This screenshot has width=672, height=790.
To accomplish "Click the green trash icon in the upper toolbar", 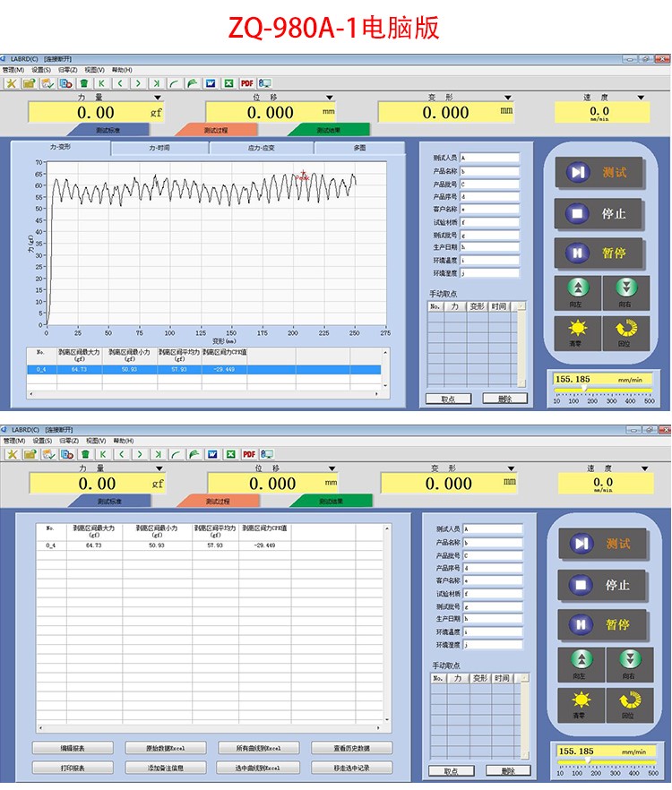I will click(x=84, y=83).
